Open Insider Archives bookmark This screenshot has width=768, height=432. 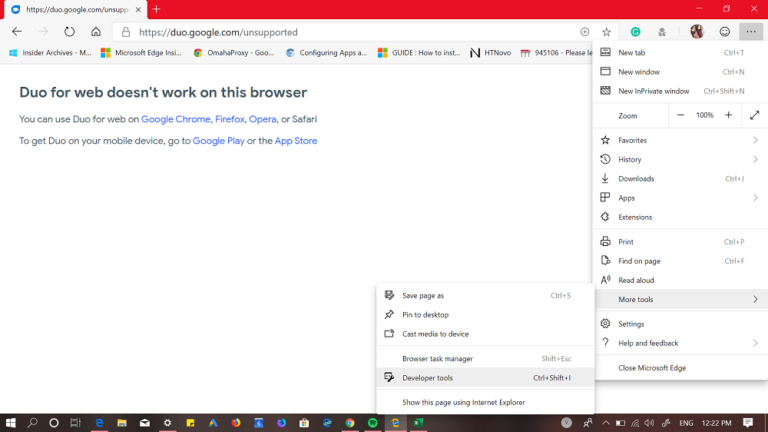point(50,52)
